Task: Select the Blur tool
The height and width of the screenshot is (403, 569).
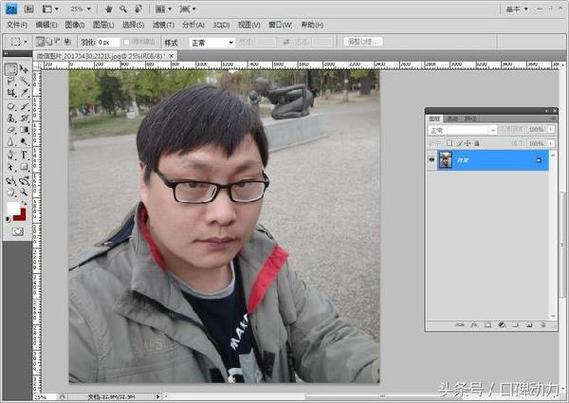Action: 11,142
